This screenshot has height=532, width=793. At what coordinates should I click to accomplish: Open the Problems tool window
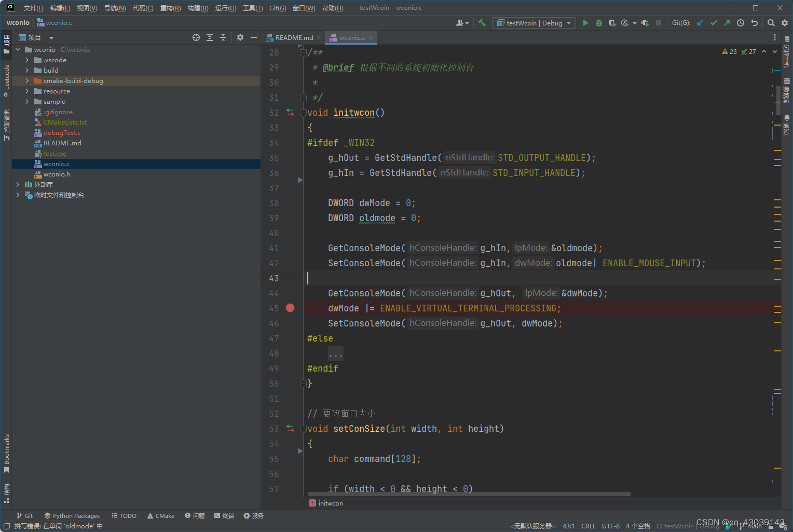pyautogui.click(x=195, y=516)
